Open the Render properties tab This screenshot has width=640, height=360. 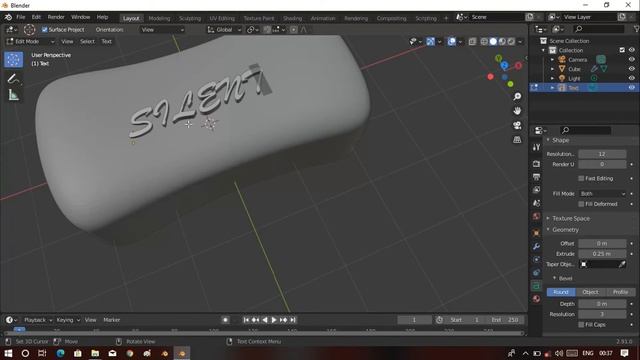click(x=536, y=164)
